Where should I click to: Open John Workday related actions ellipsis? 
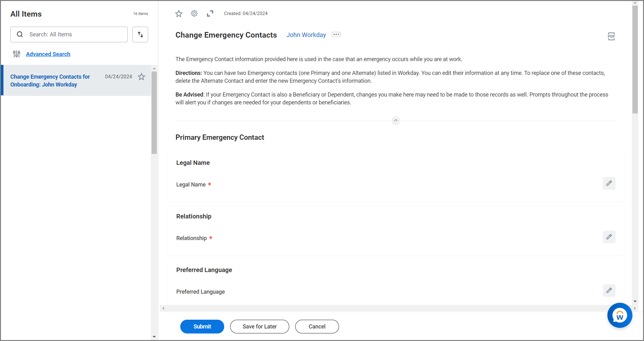[336, 34]
